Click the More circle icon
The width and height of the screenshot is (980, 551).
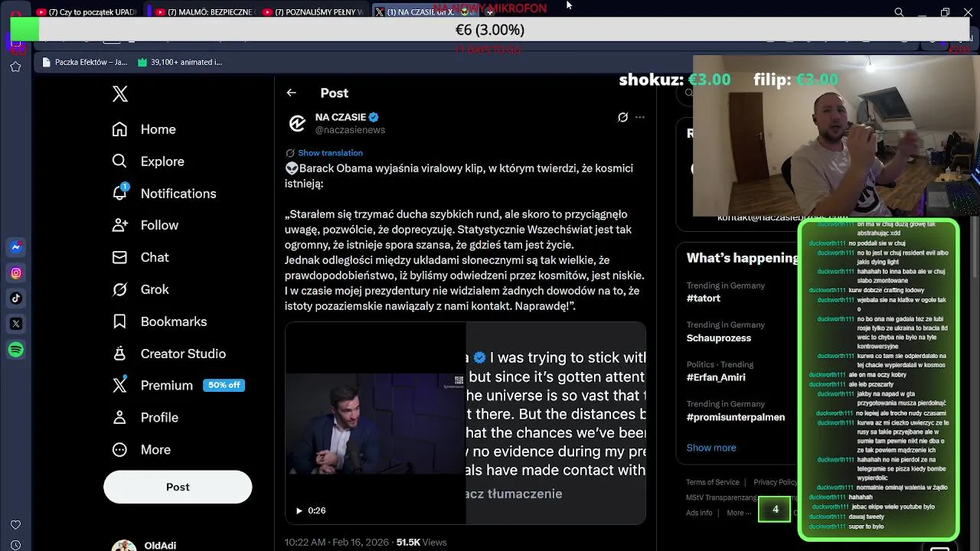(119, 449)
